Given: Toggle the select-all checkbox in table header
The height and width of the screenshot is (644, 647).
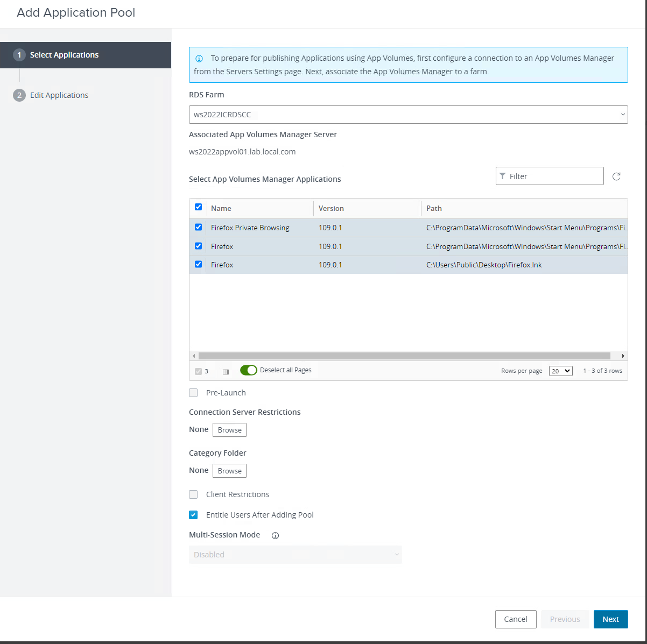Looking at the screenshot, I should tap(198, 207).
